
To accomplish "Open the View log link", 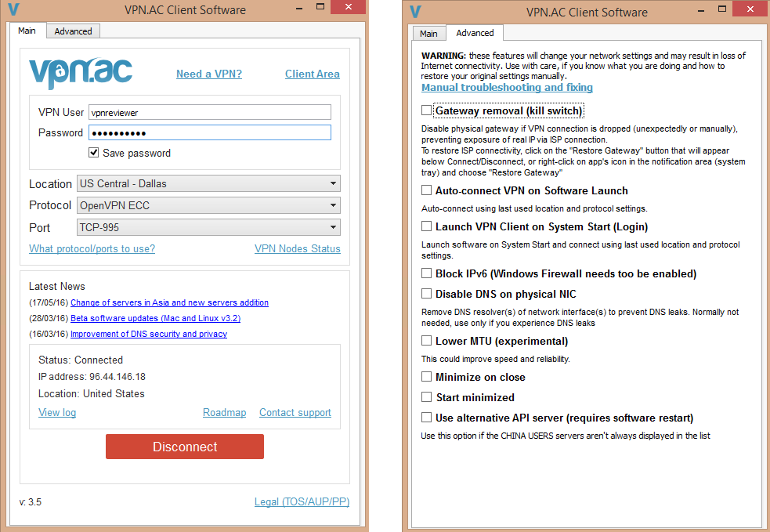I will (57, 412).
